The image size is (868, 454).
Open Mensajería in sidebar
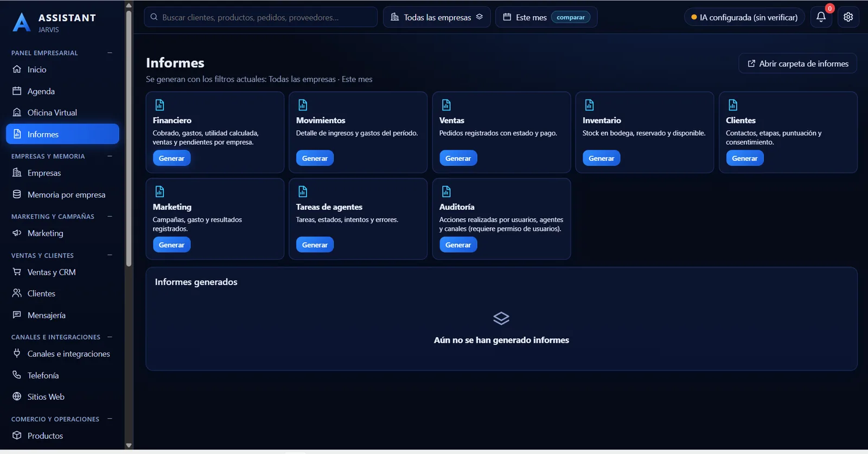(x=62, y=315)
